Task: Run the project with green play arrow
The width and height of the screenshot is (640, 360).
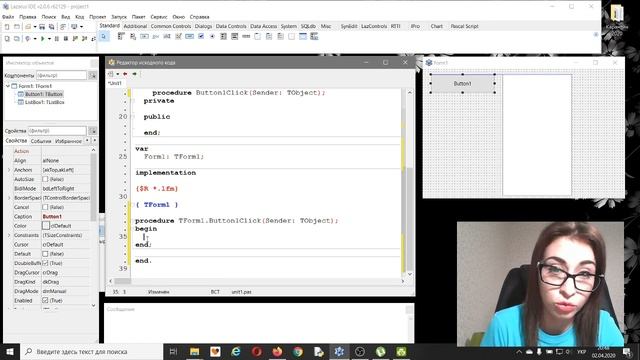Action: [42, 38]
